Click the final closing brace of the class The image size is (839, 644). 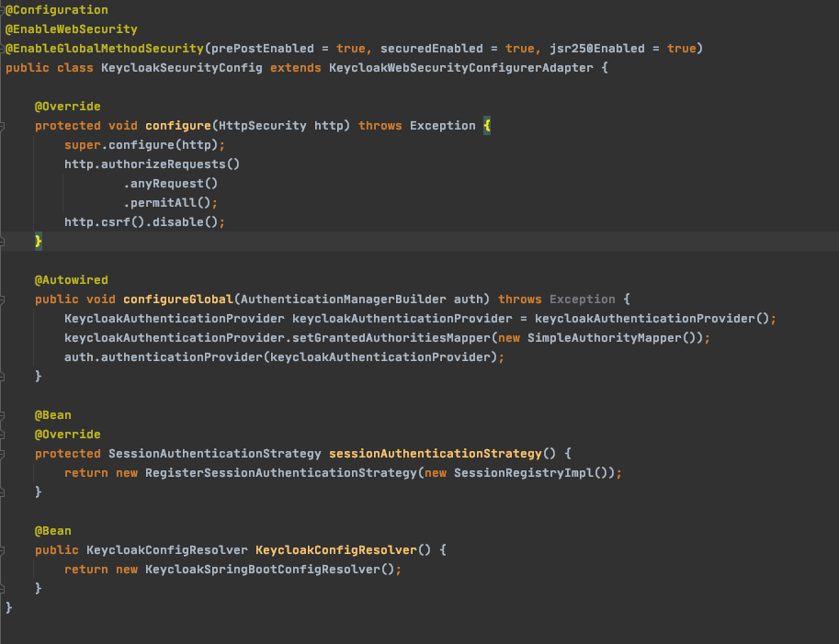coord(8,608)
